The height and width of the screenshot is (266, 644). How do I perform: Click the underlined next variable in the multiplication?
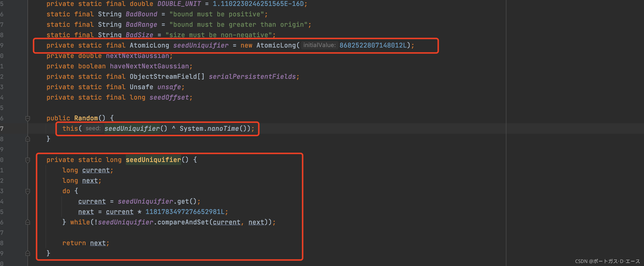(x=86, y=212)
